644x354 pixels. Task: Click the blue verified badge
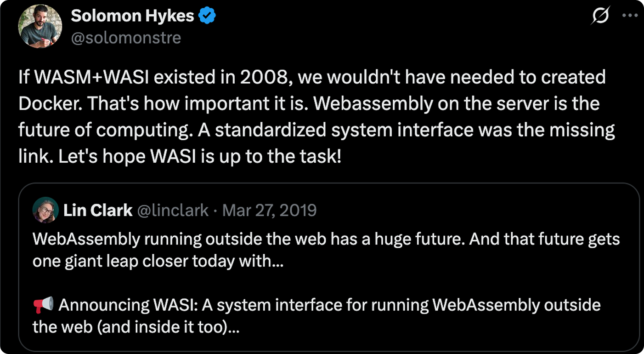(207, 17)
